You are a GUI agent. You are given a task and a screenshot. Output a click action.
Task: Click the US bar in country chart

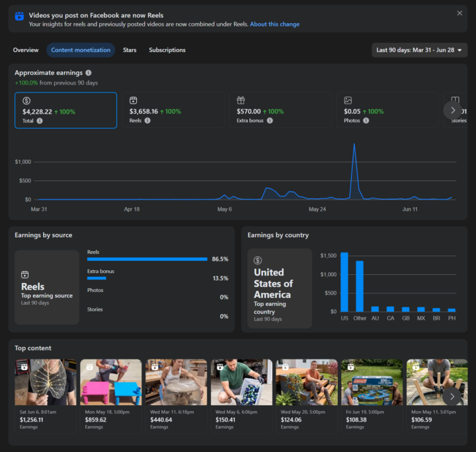[x=344, y=282]
